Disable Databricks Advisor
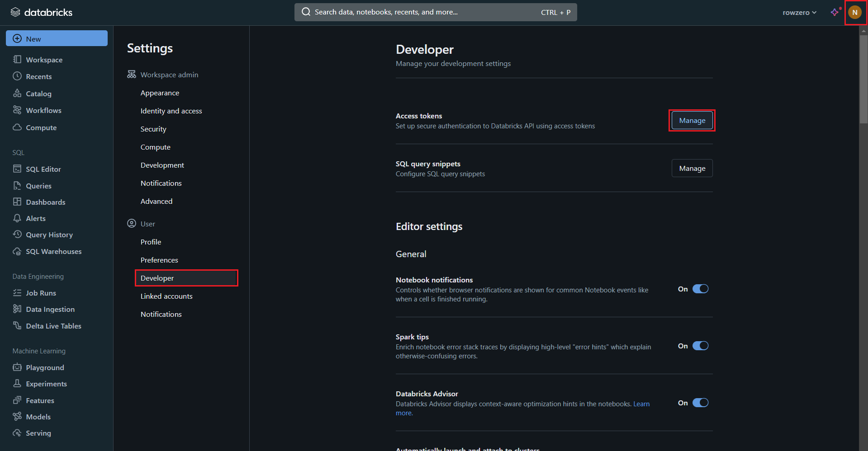The width and height of the screenshot is (868, 451). (x=700, y=403)
